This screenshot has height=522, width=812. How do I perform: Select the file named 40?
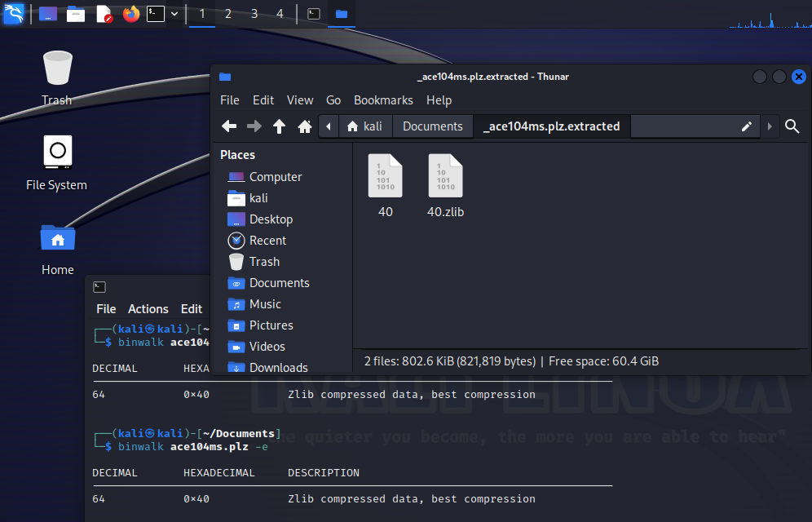coord(386,185)
